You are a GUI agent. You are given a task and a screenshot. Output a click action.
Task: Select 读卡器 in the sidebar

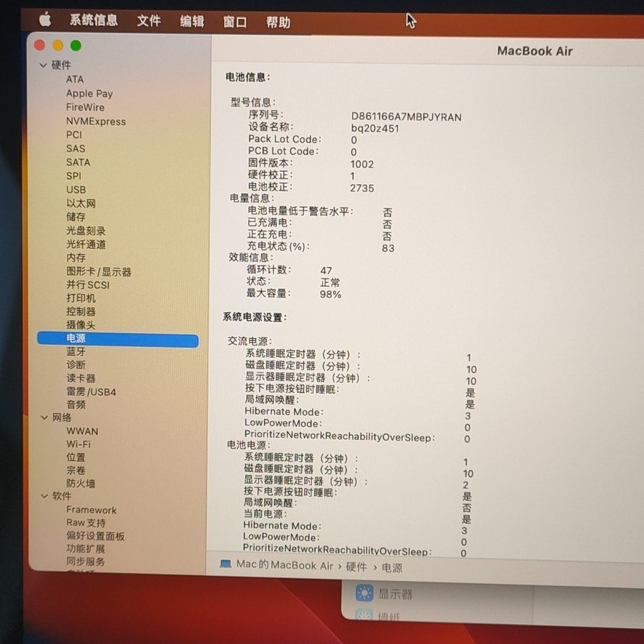81,379
